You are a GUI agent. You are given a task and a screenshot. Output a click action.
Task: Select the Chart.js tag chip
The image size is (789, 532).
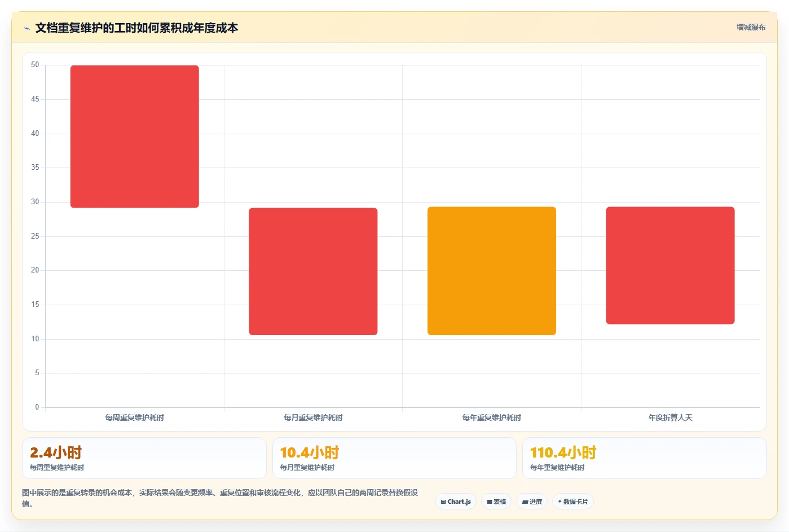456,502
